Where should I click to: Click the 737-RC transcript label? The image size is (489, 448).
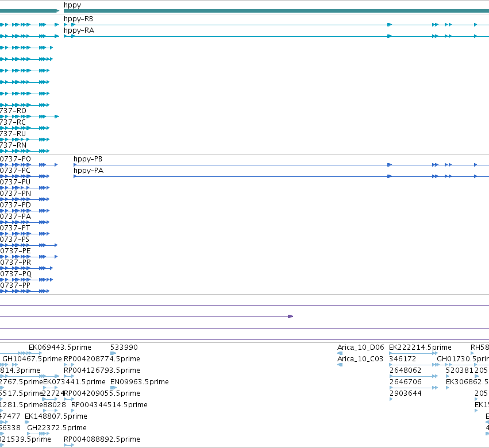click(13, 122)
